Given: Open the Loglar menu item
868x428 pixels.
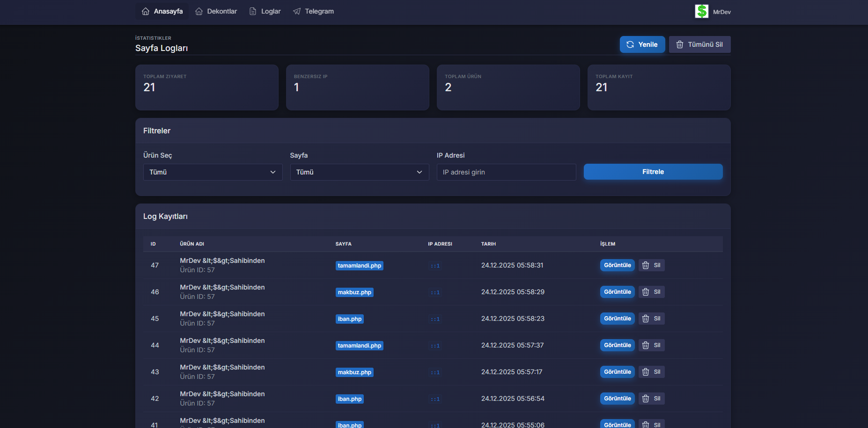Looking at the screenshot, I should 265,11.
